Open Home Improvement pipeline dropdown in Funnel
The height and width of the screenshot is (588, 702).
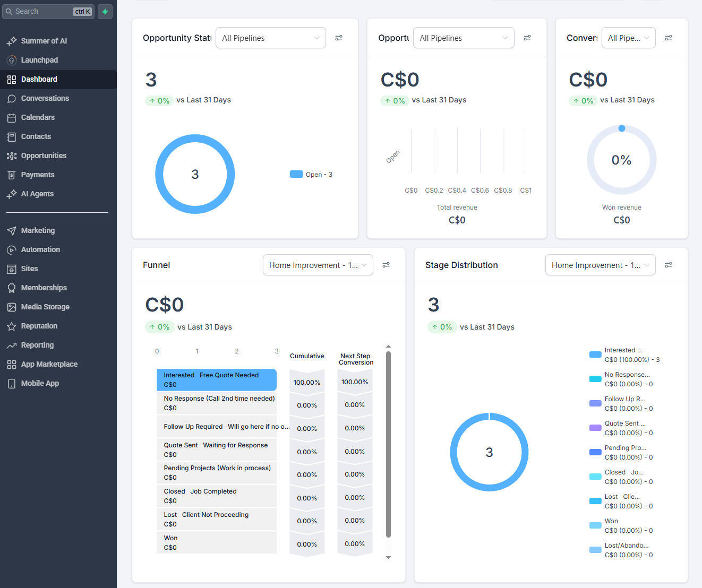pyautogui.click(x=318, y=265)
